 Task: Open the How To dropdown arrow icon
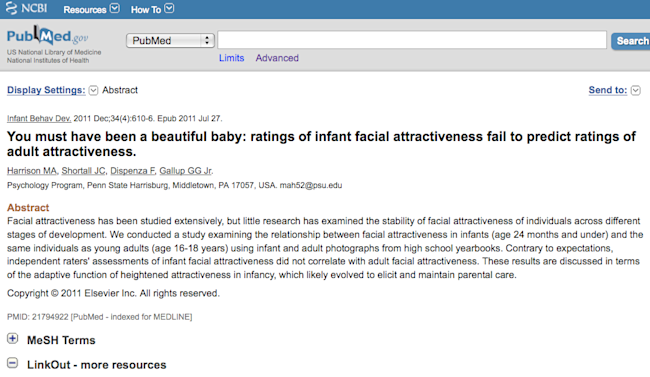pyautogui.click(x=169, y=8)
